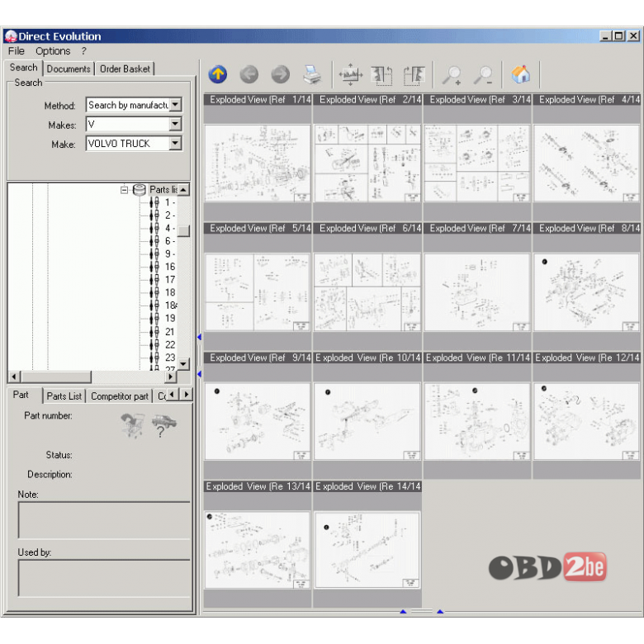Select tree item 16 in parts list
Viewport: 644px width, 644px height.
pyautogui.click(x=163, y=267)
